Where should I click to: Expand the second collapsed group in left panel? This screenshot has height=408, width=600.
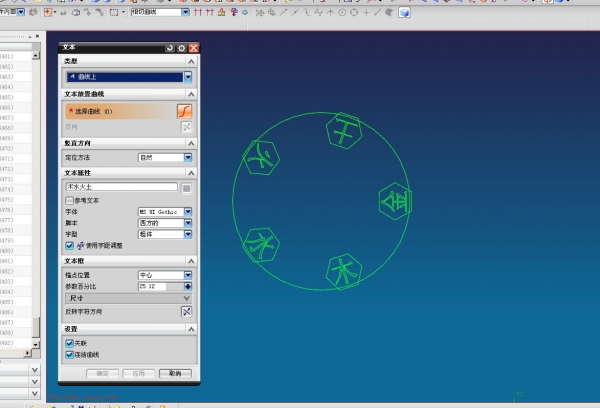click(x=35, y=382)
